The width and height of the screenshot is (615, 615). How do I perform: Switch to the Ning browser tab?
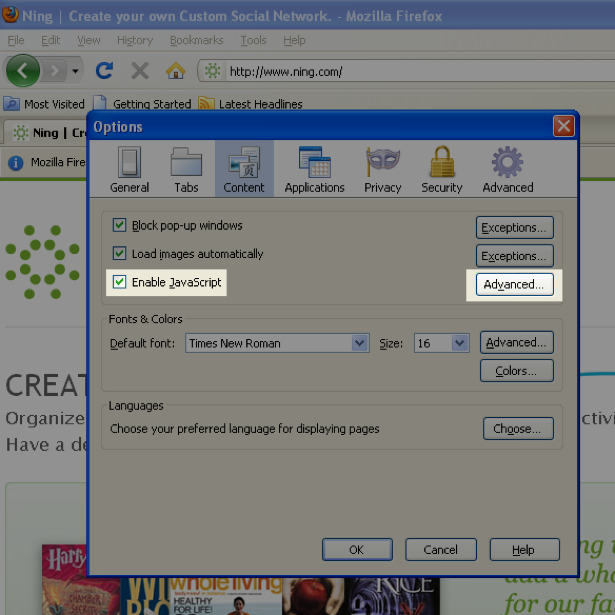tap(46, 133)
